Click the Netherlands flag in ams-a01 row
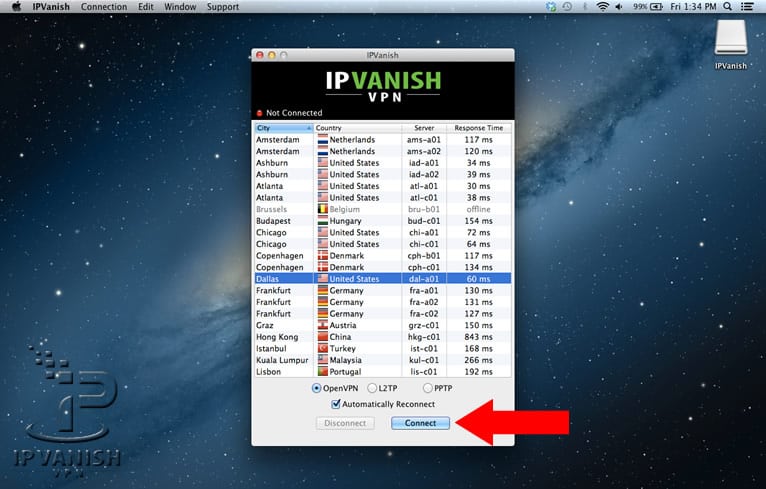 click(x=322, y=140)
